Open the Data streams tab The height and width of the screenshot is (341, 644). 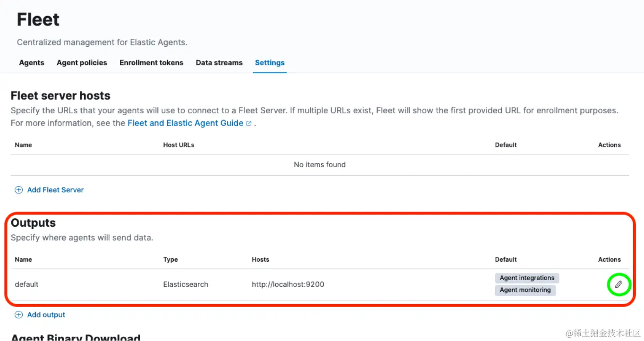click(x=219, y=63)
